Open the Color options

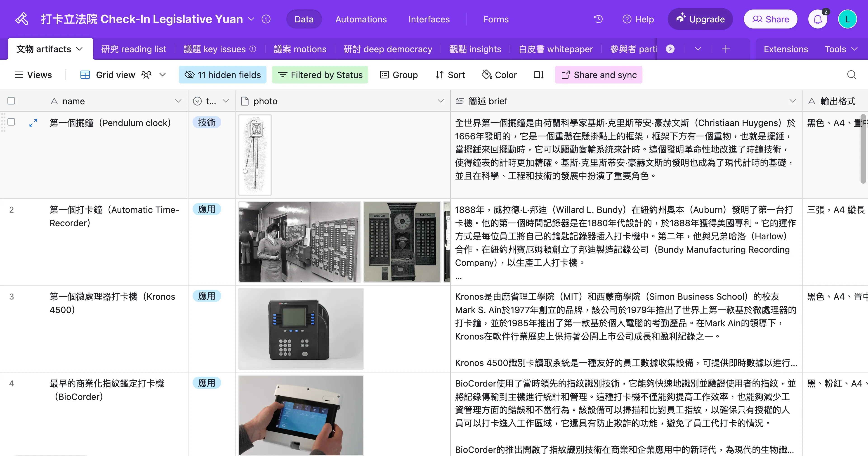499,75
